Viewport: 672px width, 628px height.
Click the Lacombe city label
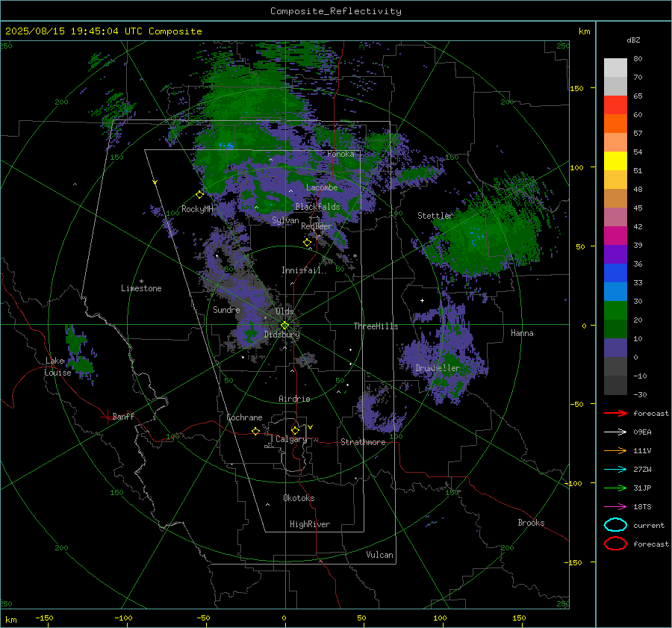tap(322, 187)
